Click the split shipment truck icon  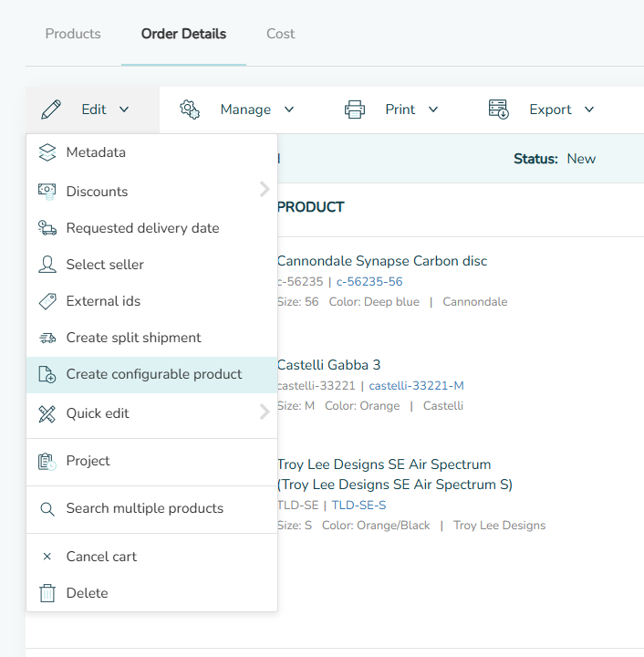click(47, 338)
